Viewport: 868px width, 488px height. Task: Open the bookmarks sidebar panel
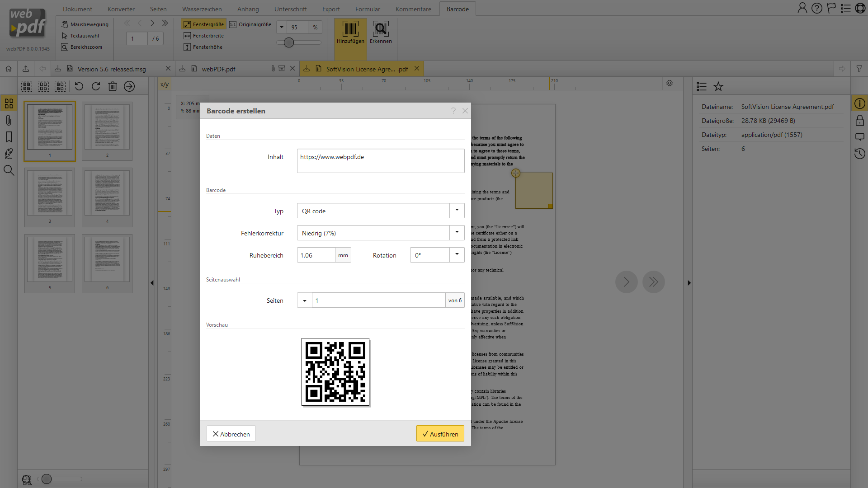click(x=9, y=137)
